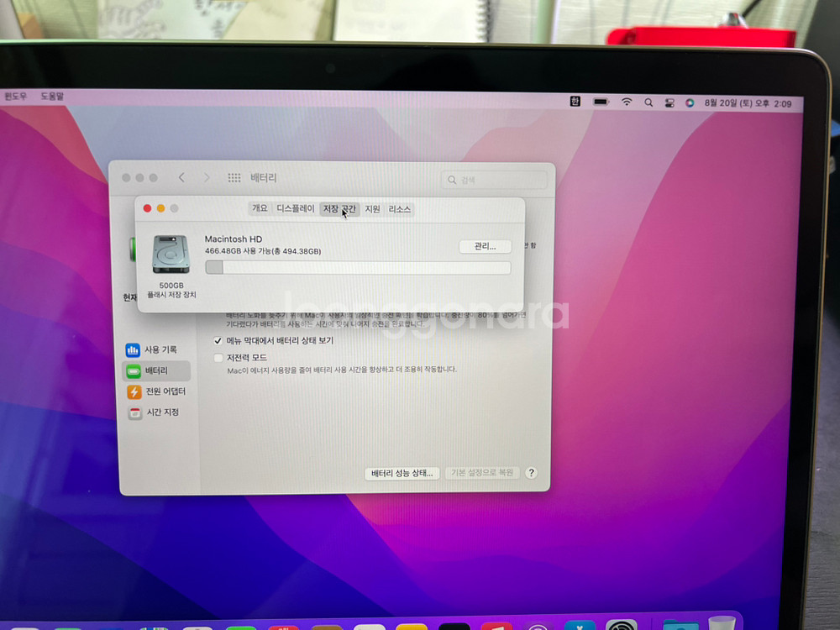This screenshot has width=840, height=630.
Task: Click the 배터리 성능 상태... button
Action: pos(402,473)
